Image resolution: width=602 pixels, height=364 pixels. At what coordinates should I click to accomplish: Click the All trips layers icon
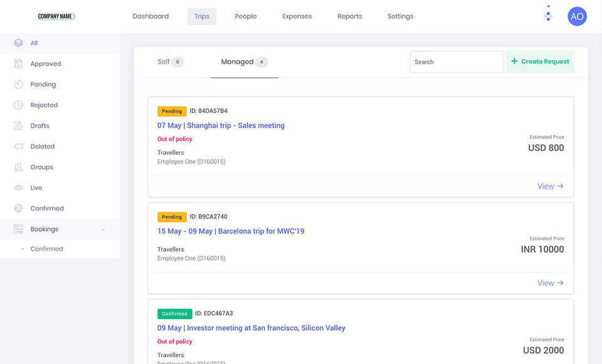[x=18, y=43]
